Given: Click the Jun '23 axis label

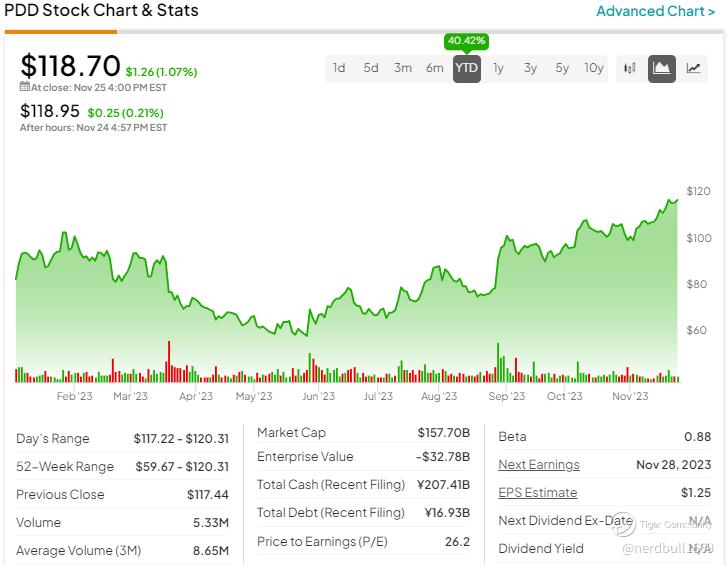Looking at the screenshot, I should [x=318, y=396].
